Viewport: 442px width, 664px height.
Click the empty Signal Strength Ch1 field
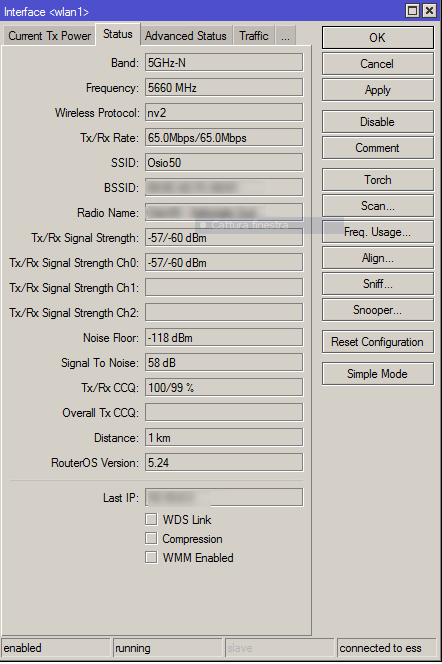pyautogui.click(x=224, y=288)
